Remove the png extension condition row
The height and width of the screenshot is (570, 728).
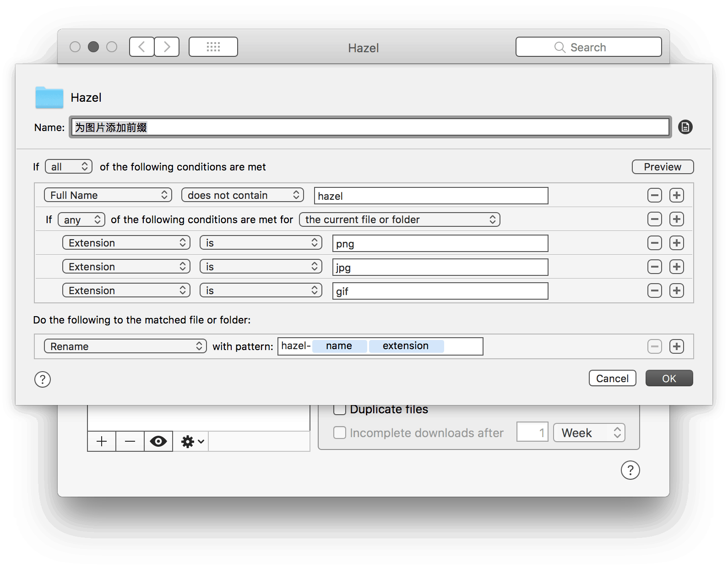(654, 243)
